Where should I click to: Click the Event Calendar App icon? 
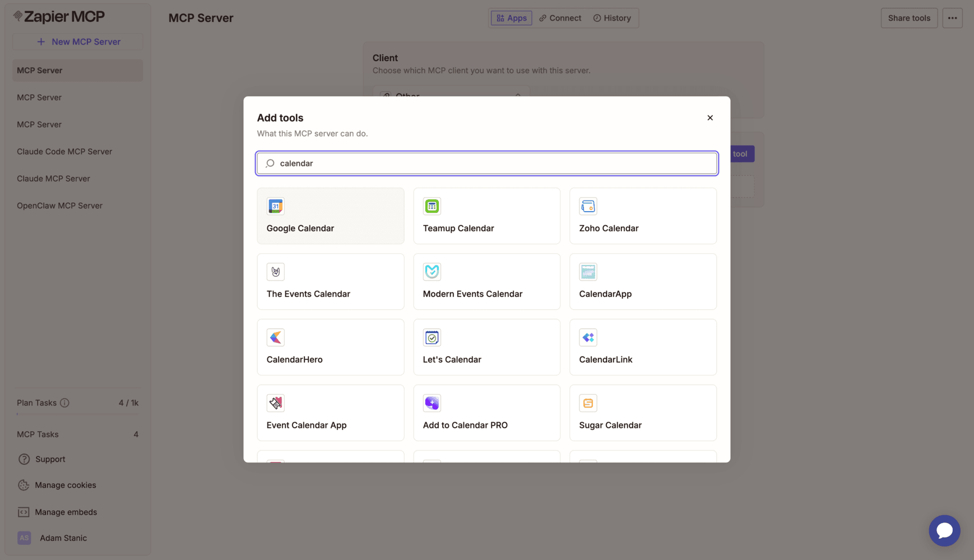coord(275,403)
